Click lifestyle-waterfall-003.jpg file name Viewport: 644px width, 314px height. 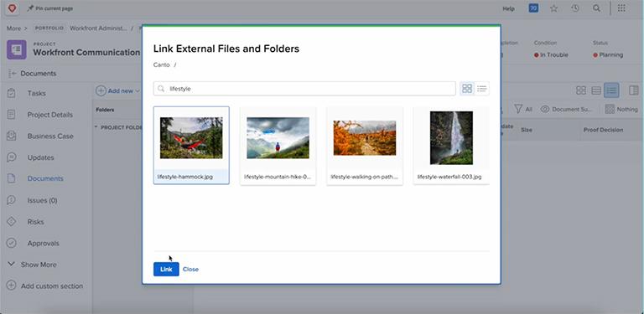tap(449, 177)
